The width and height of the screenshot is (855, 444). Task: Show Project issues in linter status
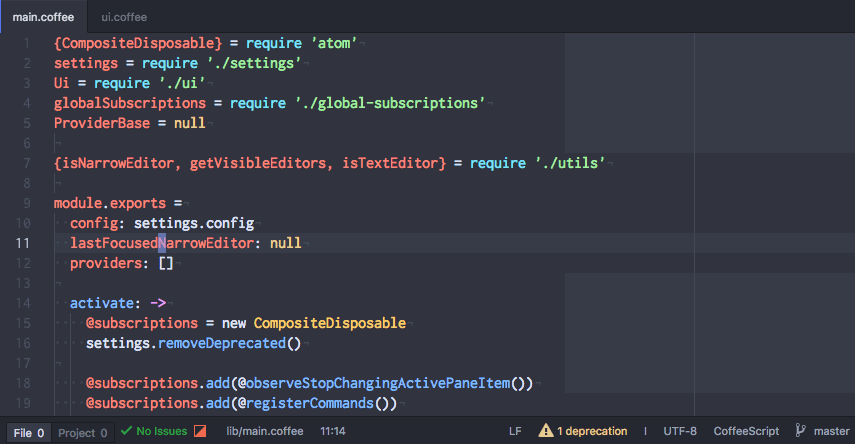(x=83, y=433)
